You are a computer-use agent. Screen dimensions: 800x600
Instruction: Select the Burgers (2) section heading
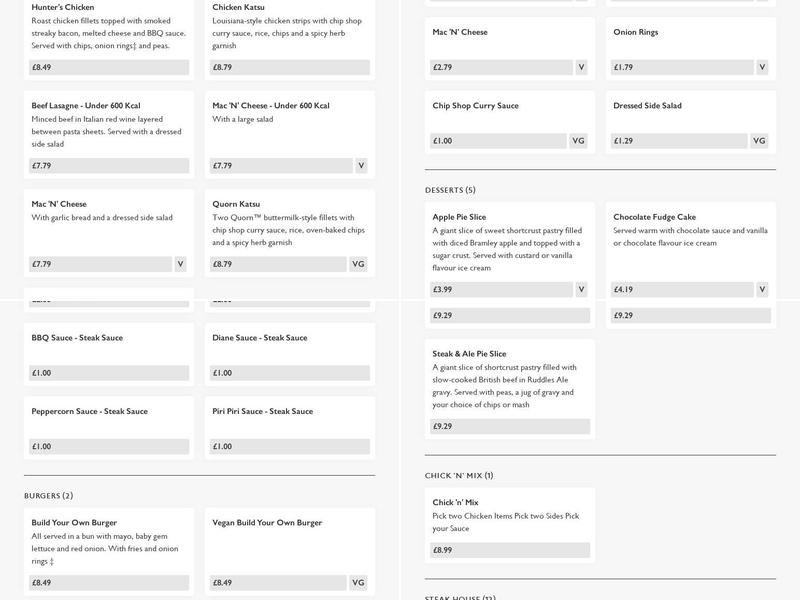(x=48, y=495)
